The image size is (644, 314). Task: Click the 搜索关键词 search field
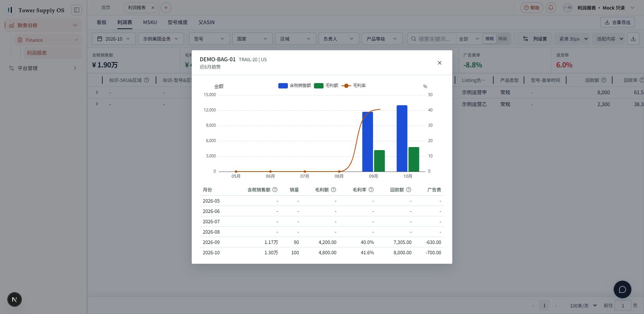pos(434,39)
